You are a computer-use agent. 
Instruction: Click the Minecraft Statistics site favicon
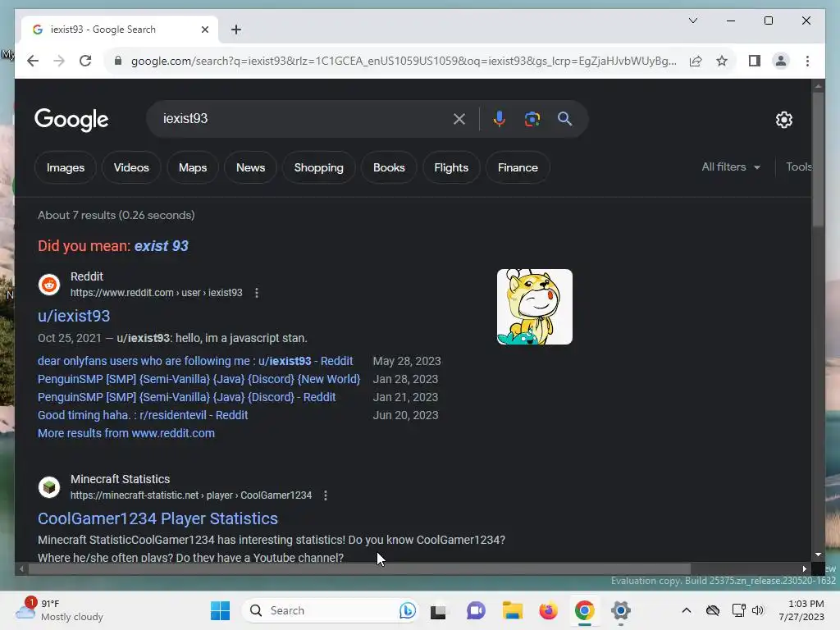click(x=49, y=487)
